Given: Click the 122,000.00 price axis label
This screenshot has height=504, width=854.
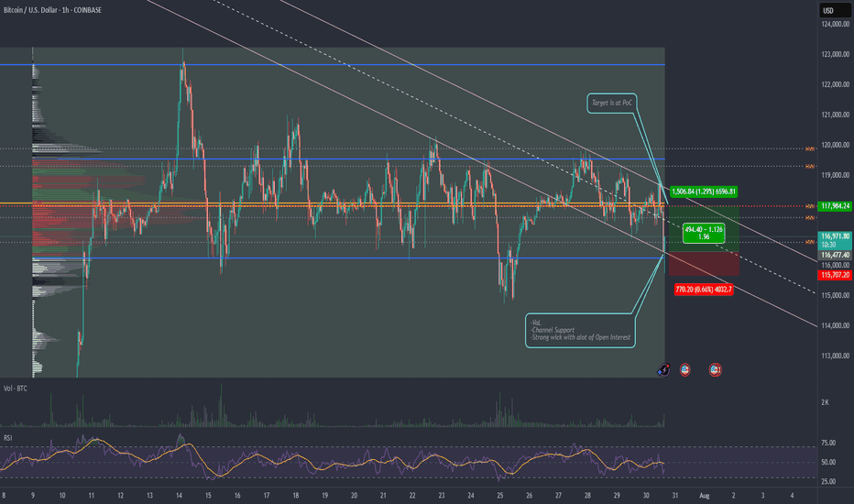Looking at the screenshot, I should pos(835,84).
